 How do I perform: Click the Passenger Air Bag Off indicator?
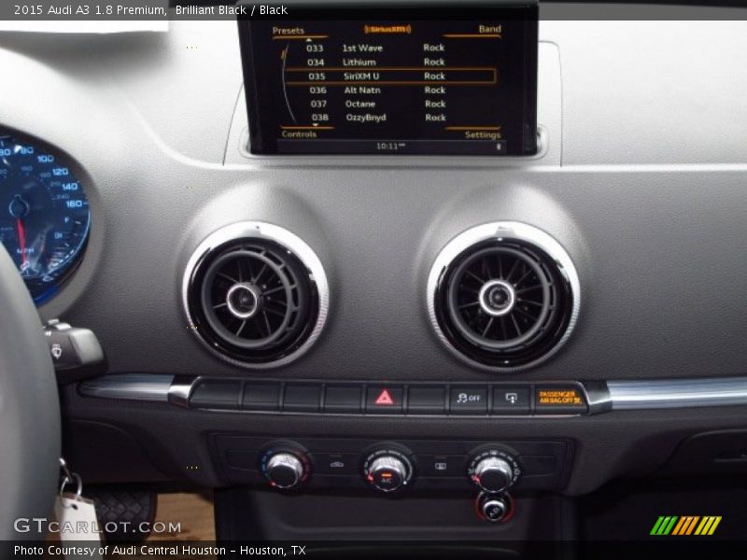559,398
